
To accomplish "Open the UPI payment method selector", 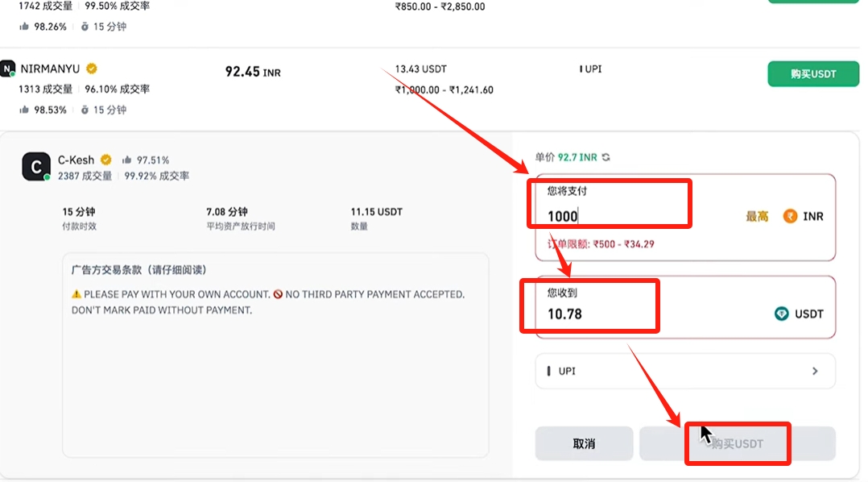I will (x=684, y=372).
